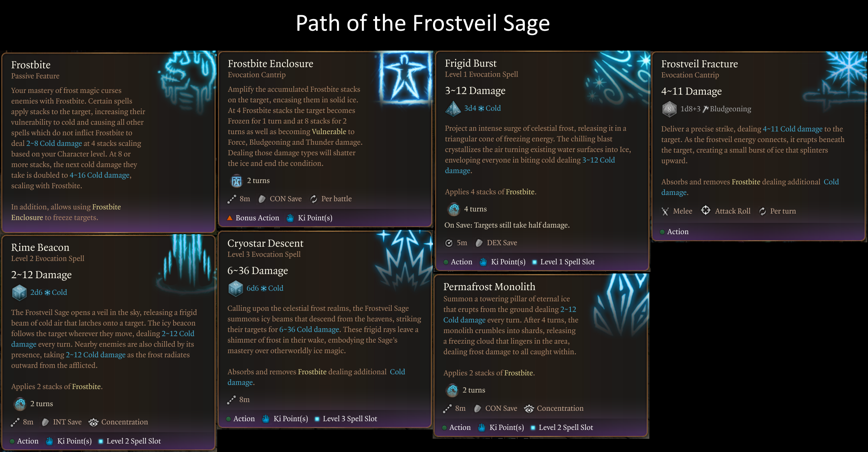This screenshot has height=452, width=868.
Task: Click the 2d6 Cold dice icon
Action: click(19, 293)
